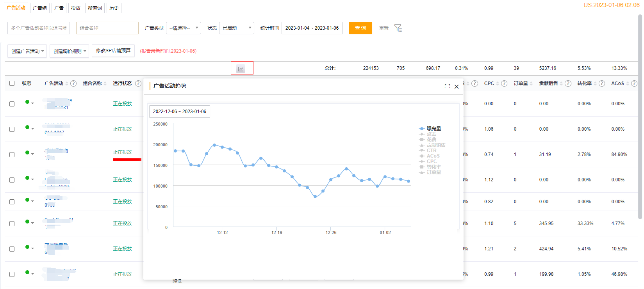Show help for 广告活动 column
This screenshot has width=644, height=289.
[x=73, y=83]
